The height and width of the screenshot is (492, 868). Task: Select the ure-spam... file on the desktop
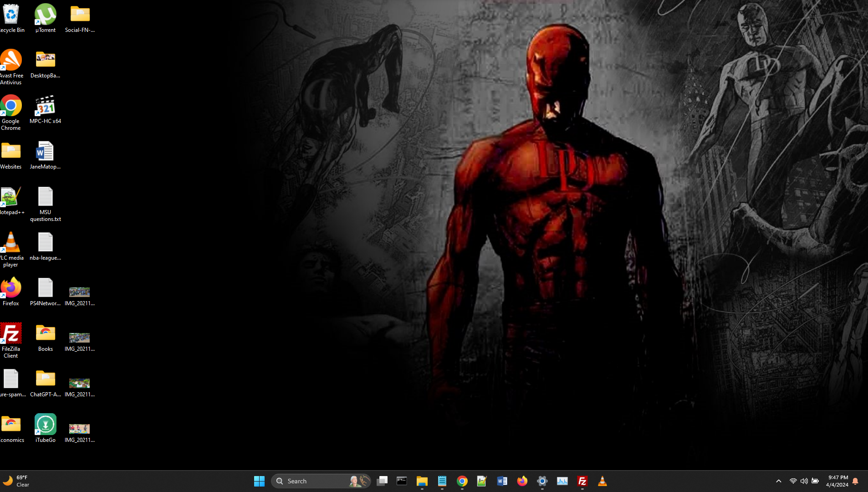pos(11,383)
